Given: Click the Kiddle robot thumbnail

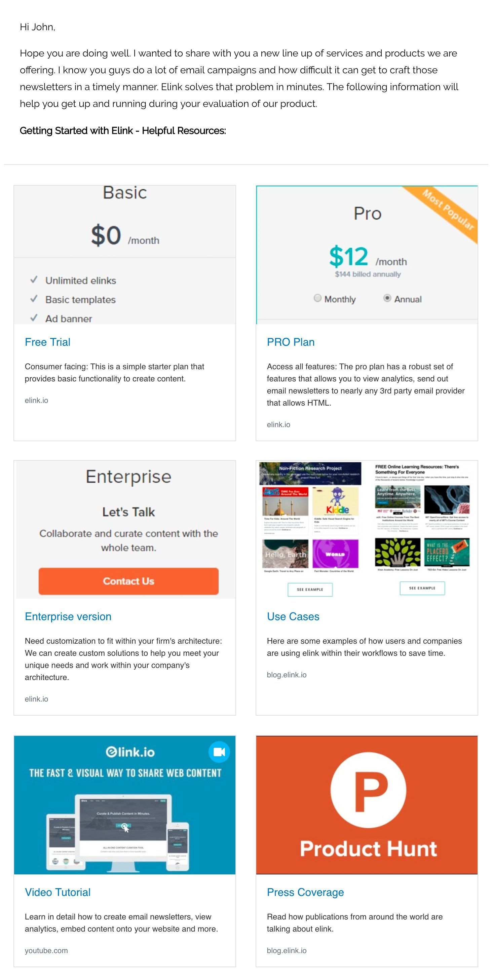Looking at the screenshot, I should 335,501.
